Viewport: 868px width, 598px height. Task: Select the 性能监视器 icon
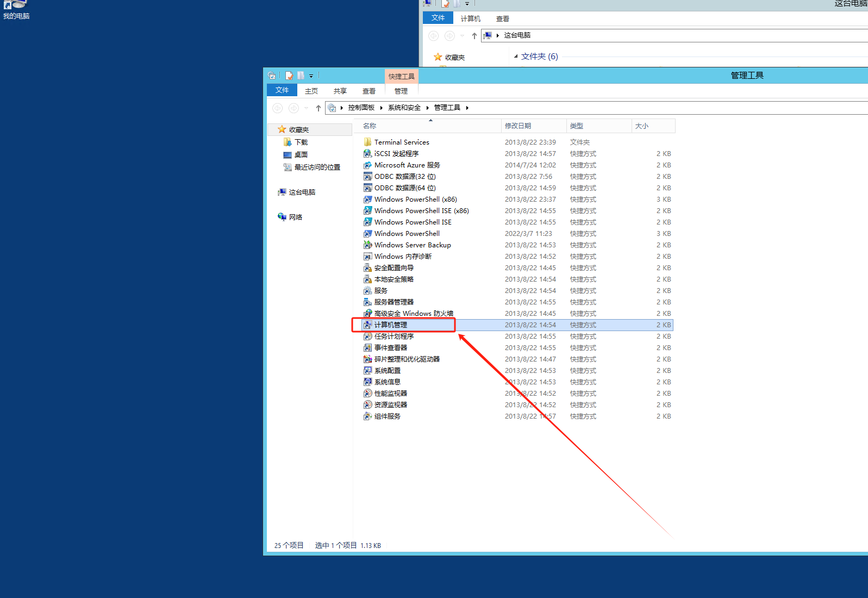[x=368, y=393]
